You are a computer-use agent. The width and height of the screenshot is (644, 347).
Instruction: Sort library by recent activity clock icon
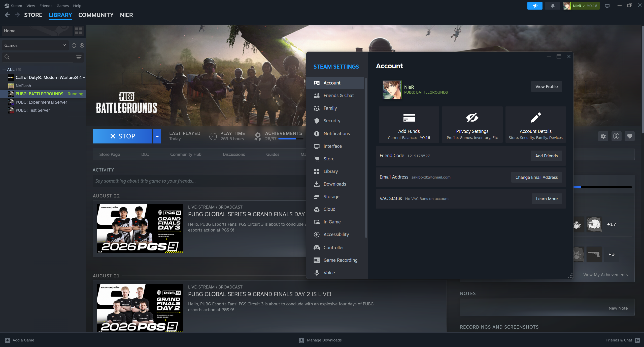(74, 45)
